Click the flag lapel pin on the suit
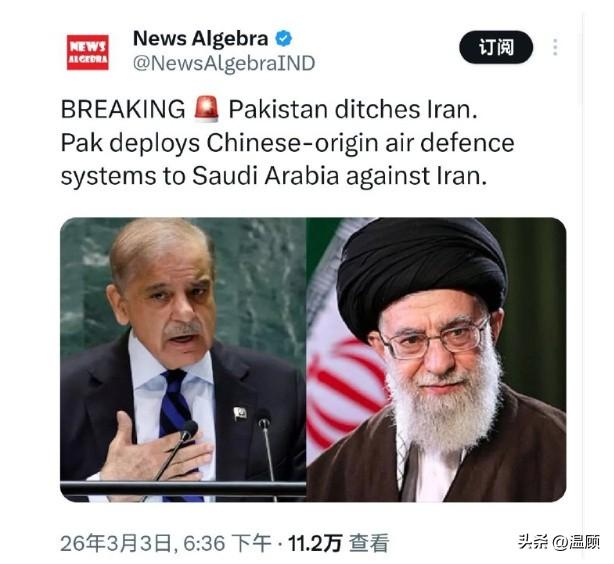Image resolution: width=614 pixels, height=564 pixels. 240,413
